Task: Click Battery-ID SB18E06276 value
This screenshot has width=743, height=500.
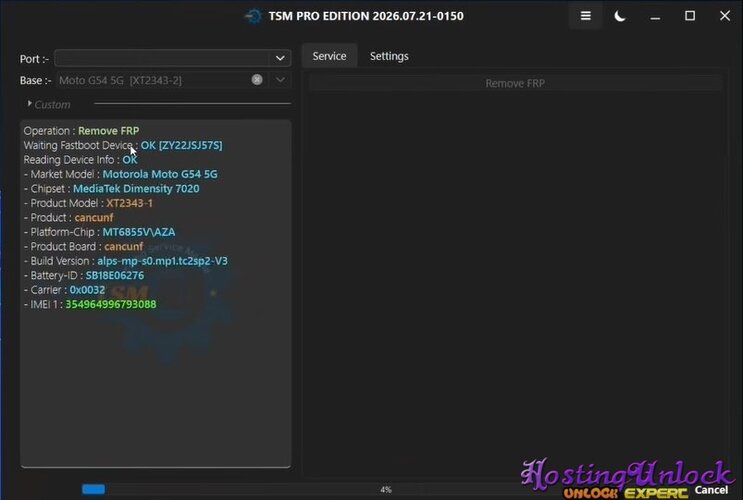Action: click(115, 275)
